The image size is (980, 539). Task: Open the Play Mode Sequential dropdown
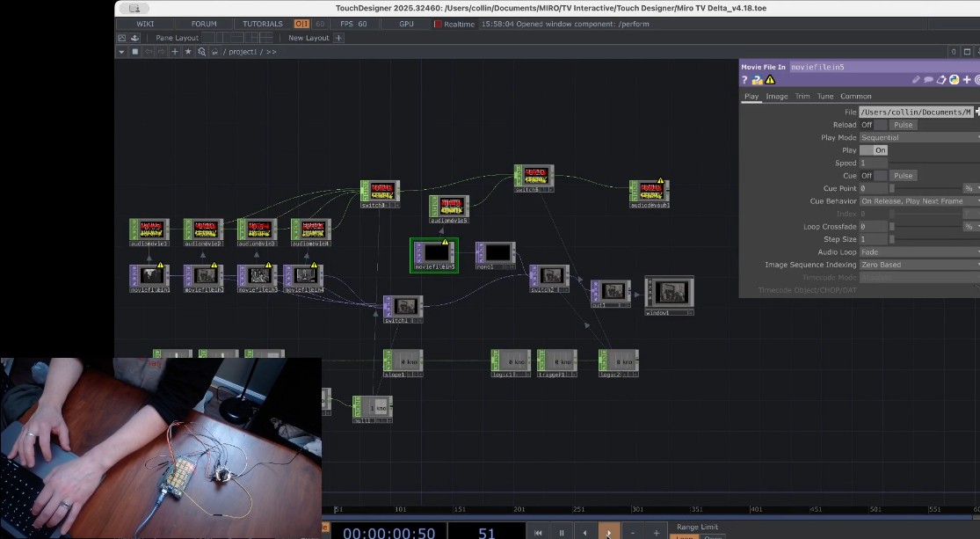[x=919, y=137]
